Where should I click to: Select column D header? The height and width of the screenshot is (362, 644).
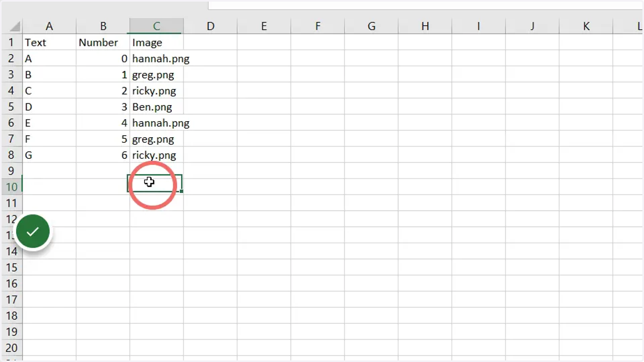tap(210, 26)
